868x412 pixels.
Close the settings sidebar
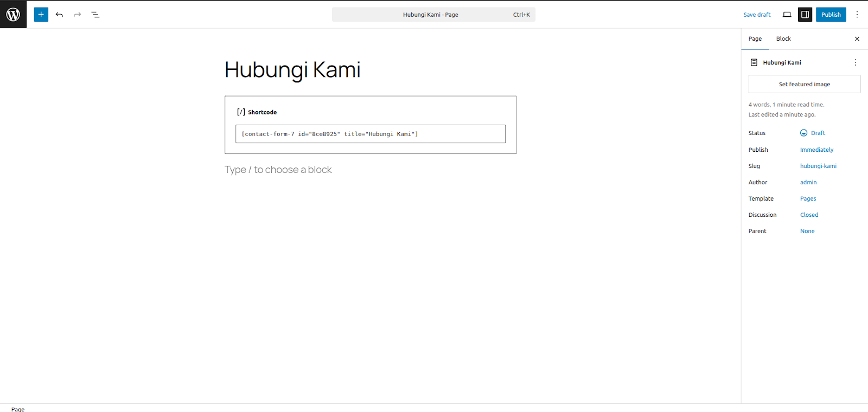857,39
